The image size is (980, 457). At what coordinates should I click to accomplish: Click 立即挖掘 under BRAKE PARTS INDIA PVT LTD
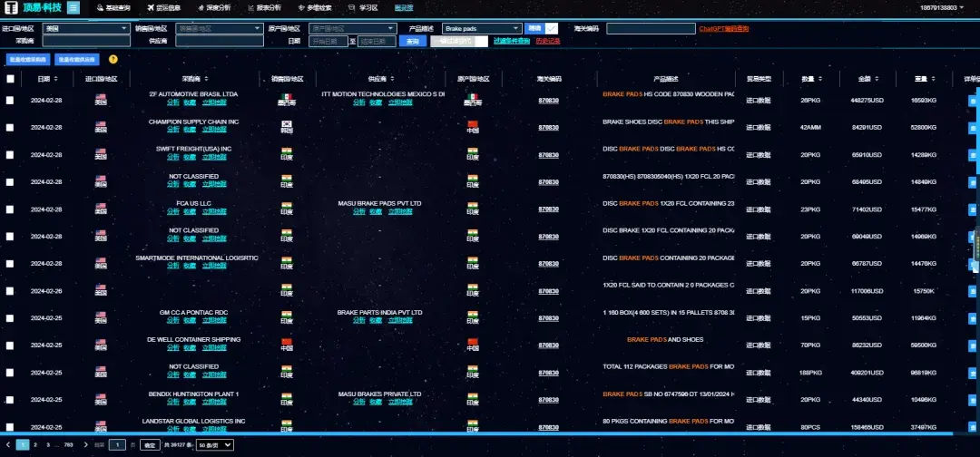(401, 320)
